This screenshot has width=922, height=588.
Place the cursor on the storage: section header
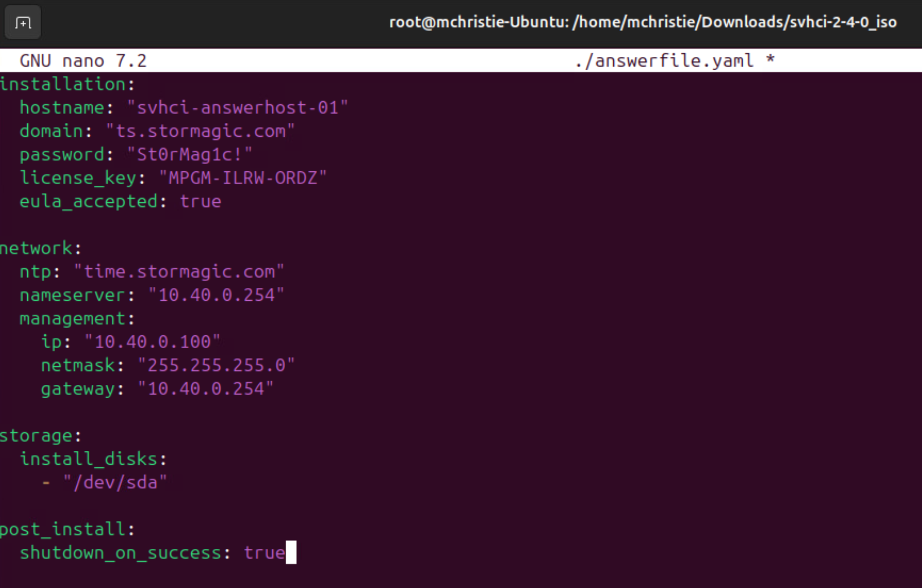pyautogui.click(x=41, y=436)
